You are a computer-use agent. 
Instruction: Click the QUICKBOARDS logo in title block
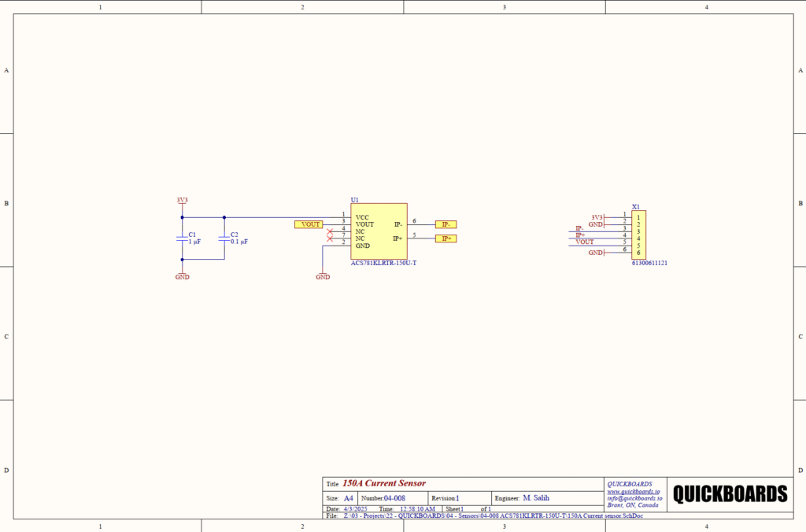click(730, 494)
